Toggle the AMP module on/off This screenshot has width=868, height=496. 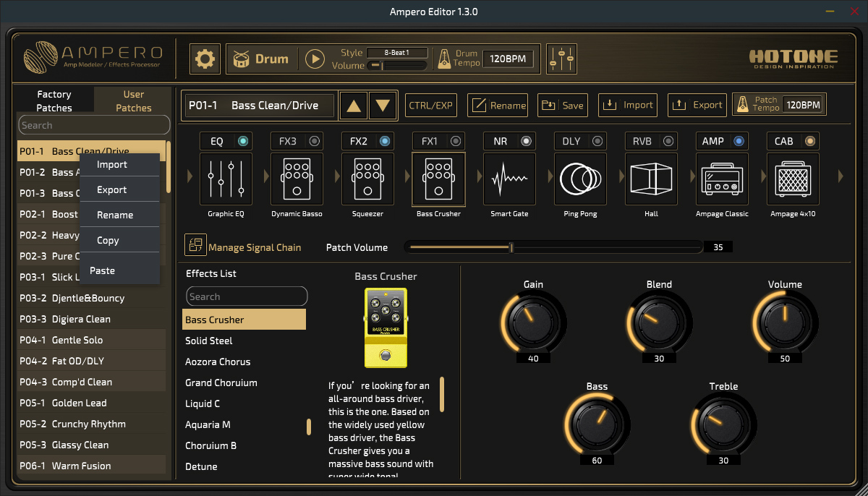[739, 141]
